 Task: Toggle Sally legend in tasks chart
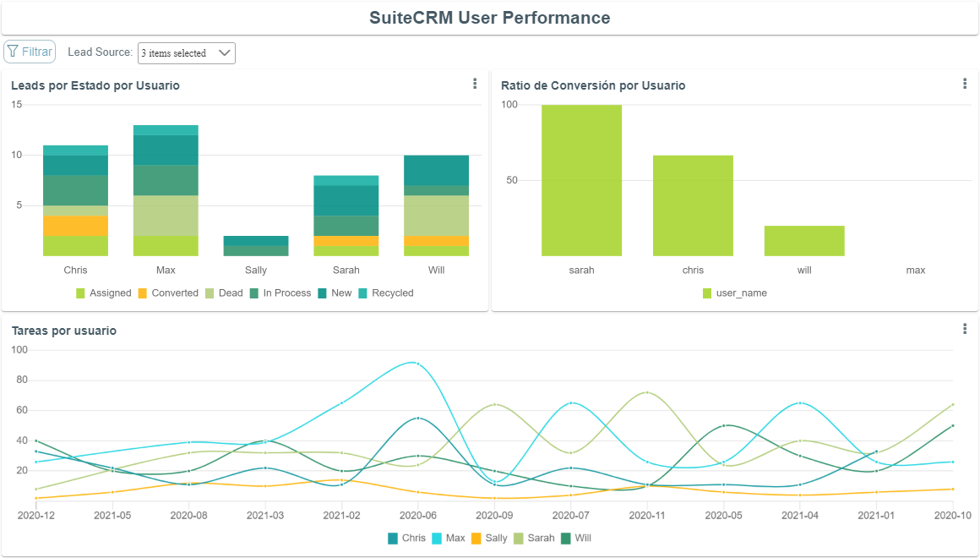[x=489, y=538]
